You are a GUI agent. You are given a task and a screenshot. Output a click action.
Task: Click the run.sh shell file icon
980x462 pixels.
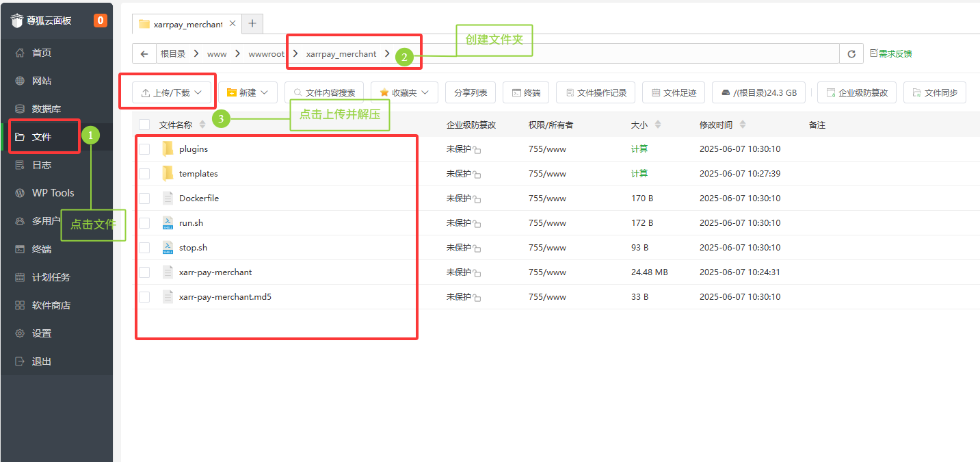click(168, 223)
